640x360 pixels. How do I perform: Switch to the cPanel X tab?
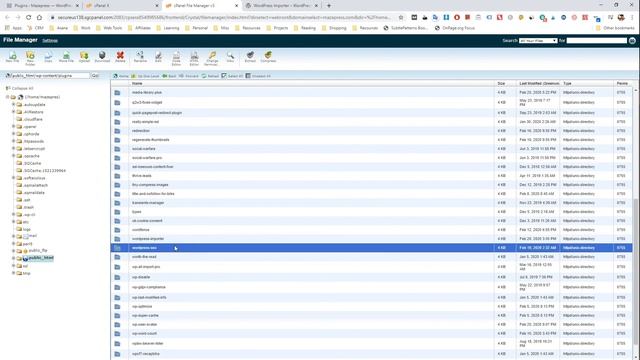122,6
